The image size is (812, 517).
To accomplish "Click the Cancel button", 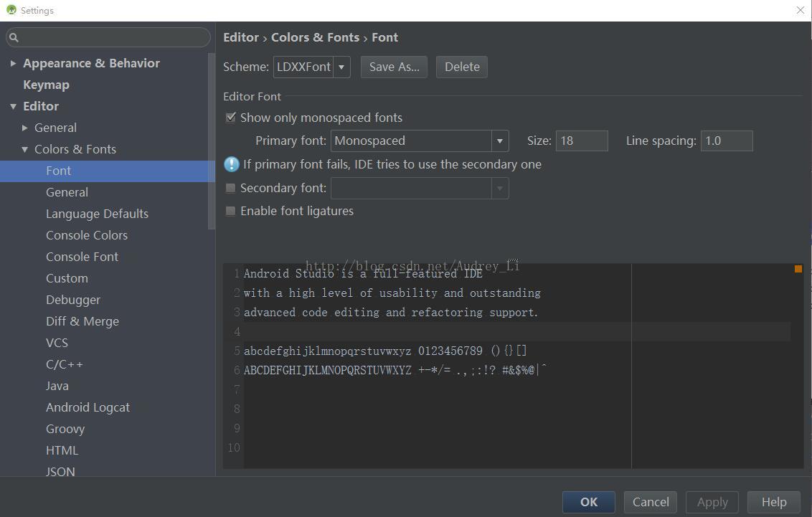I will tap(651, 502).
